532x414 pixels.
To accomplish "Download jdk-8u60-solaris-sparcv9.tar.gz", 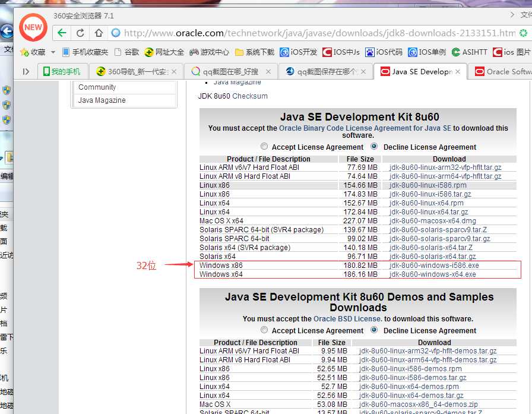I will [440, 239].
